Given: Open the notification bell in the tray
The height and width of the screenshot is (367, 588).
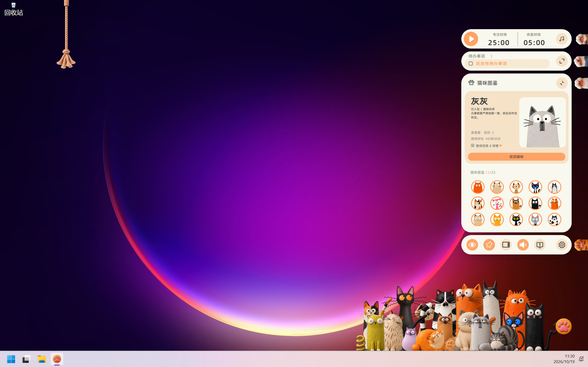Looking at the screenshot, I should pos(581,359).
